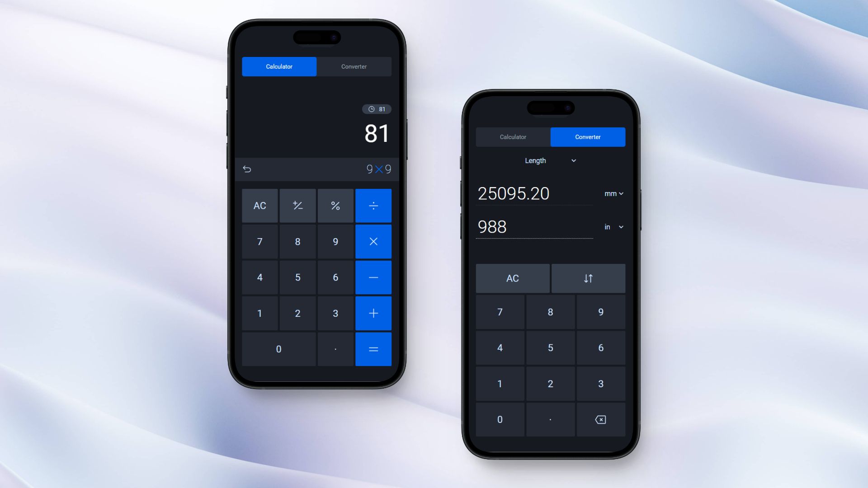Screen dimensions: 868x488
Task: Switch to Calculator tab on left phone
Action: point(278,66)
